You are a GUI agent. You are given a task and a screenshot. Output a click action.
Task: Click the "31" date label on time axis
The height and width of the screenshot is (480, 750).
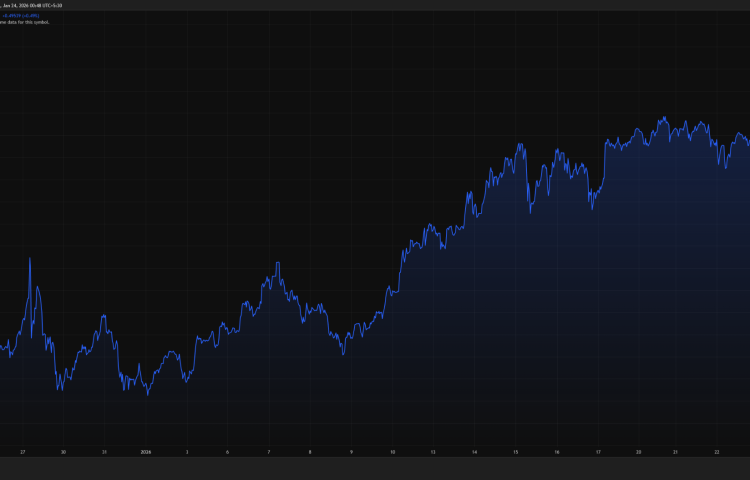click(x=104, y=452)
